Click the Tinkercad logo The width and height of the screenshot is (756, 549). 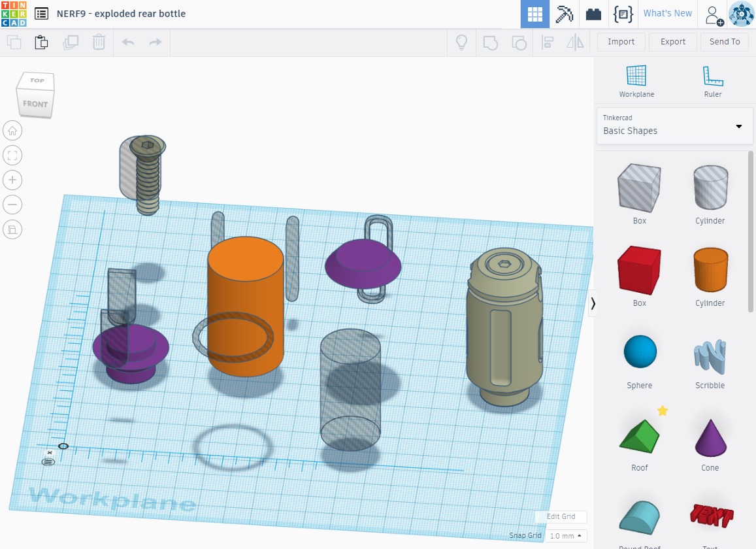tap(14, 14)
